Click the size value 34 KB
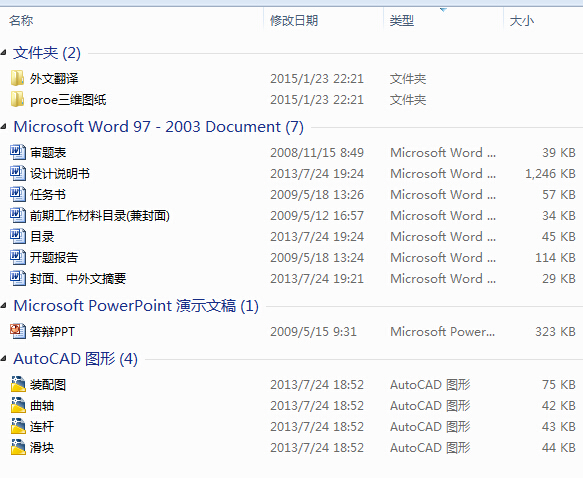Viewport: 583px width, 478px height. (x=558, y=216)
